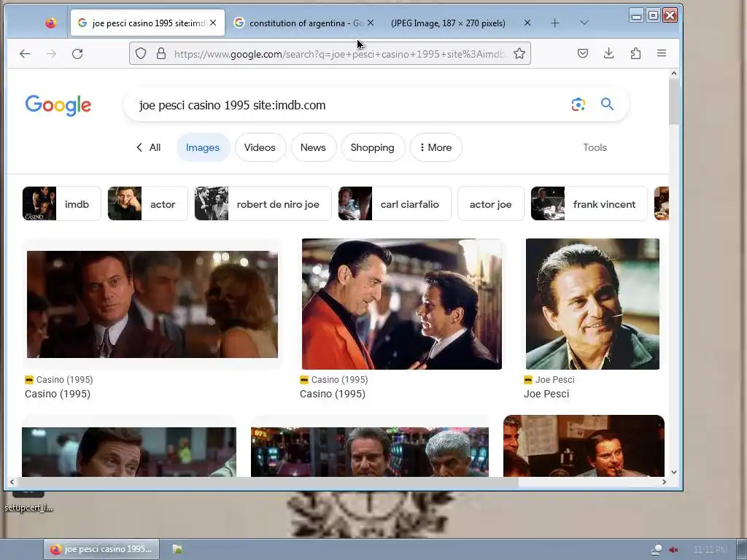Click the Firefox taskbar button
Image resolution: width=747 pixels, height=560 pixels.
pyautogui.click(x=101, y=549)
